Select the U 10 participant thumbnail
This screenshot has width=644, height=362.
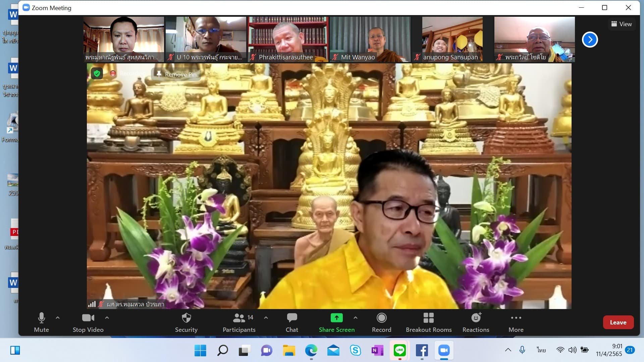(x=206, y=39)
